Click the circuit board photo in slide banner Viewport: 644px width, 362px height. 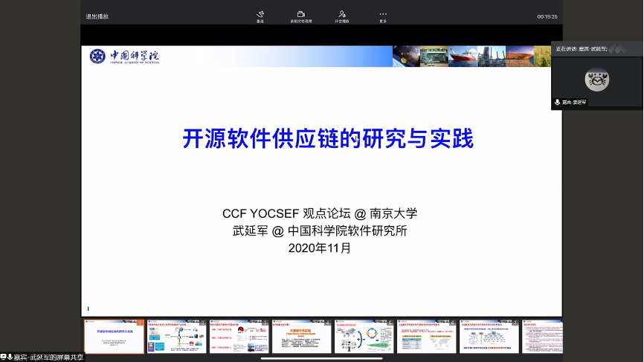(434, 56)
